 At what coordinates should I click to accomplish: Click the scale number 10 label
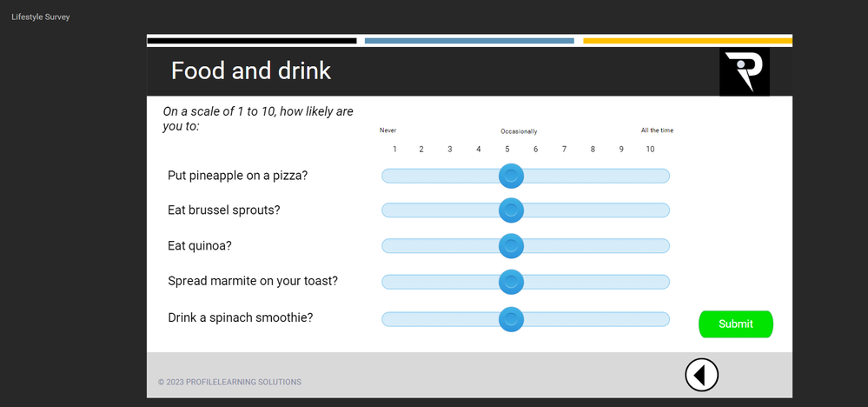point(650,150)
